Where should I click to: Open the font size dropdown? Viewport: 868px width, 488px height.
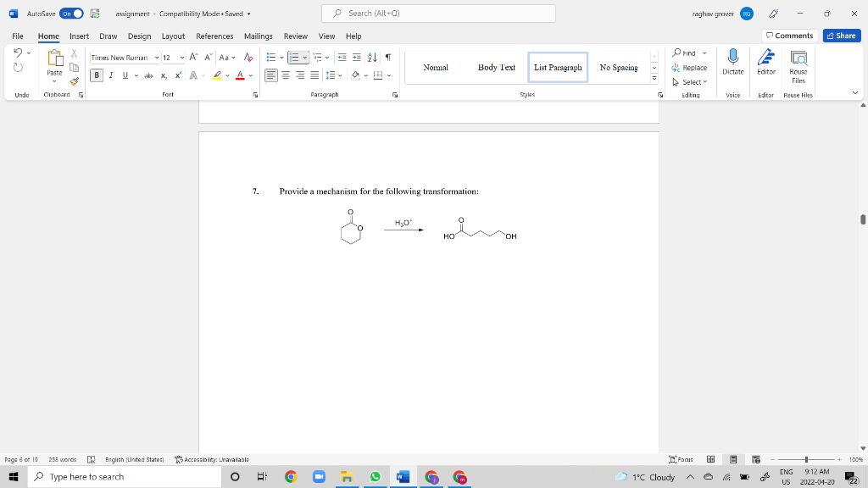180,57
